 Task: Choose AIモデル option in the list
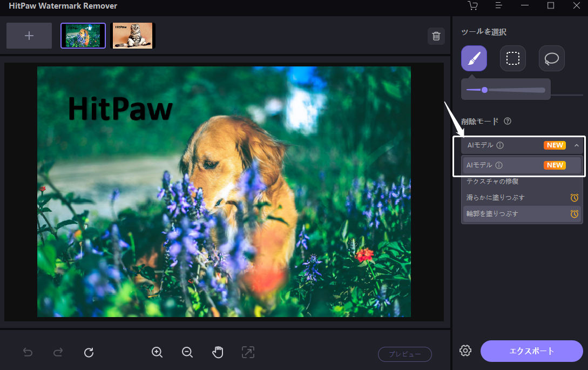[x=522, y=165]
